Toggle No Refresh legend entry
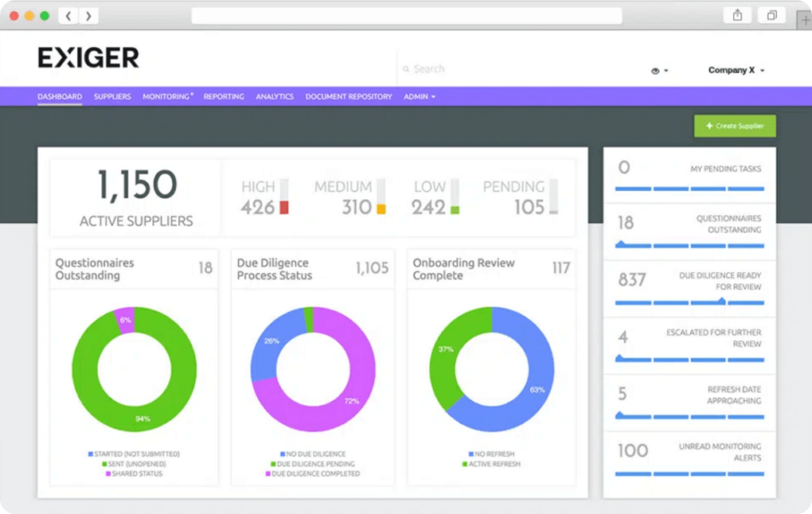This screenshot has height=514, width=812. (x=492, y=454)
